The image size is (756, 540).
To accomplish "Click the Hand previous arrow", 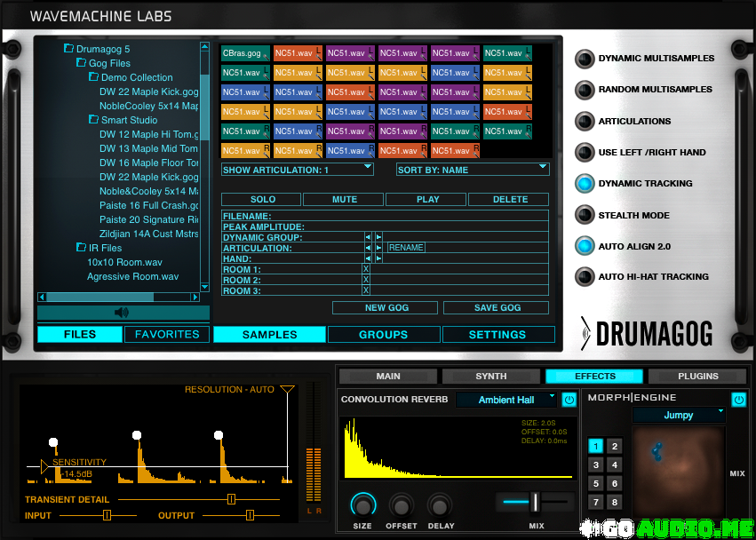I will (x=368, y=258).
